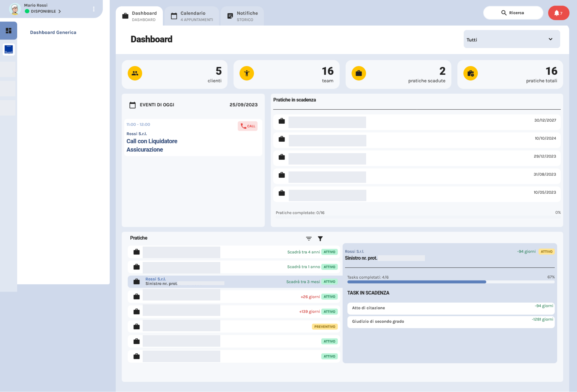Toggle the ATTIVO badge on the 3-month pratica
The width and height of the screenshot is (577, 392).
pyautogui.click(x=329, y=281)
